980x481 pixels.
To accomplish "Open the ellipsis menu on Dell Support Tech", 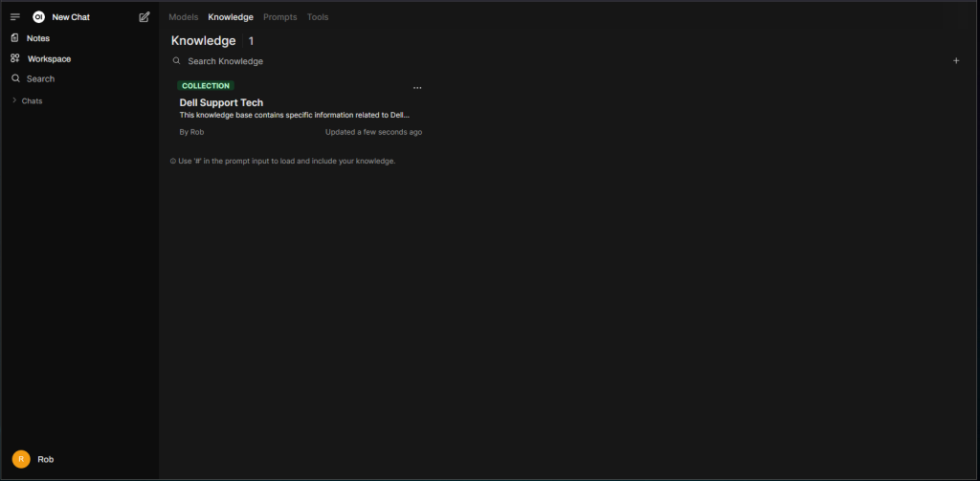I will (417, 88).
